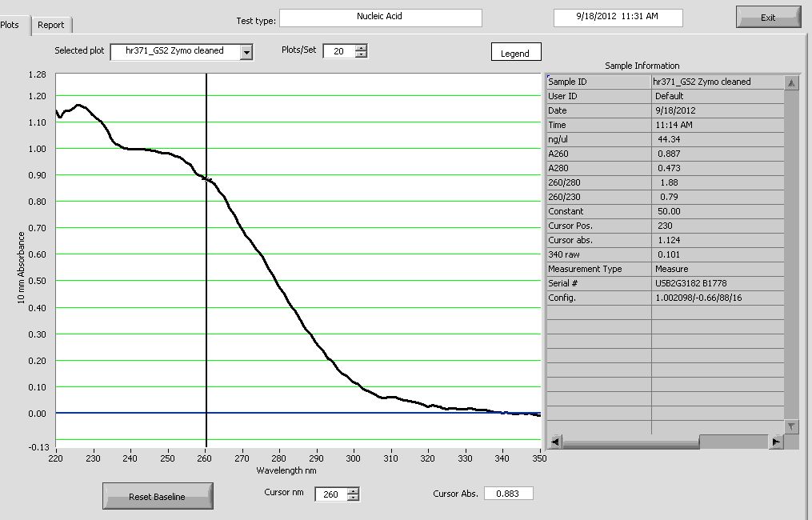812x520 pixels.
Task: Select the Cursor abs. value 1.124
Action: click(x=718, y=240)
